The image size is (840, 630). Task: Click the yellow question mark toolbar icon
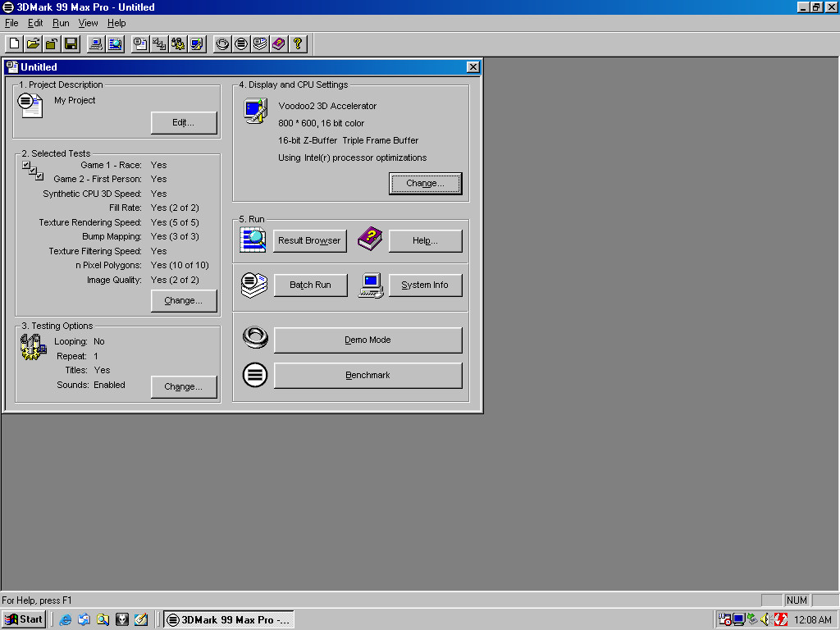[297, 43]
